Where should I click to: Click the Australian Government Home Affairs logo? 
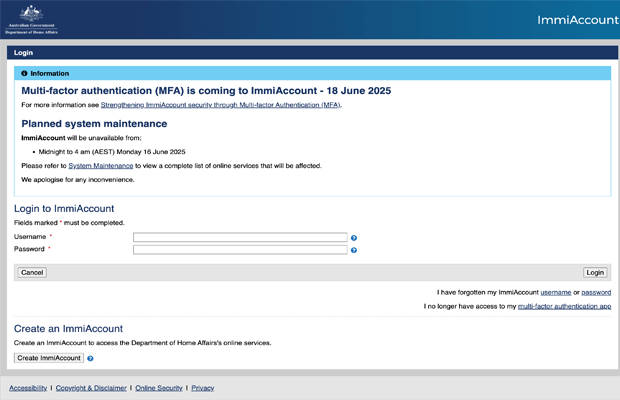pos(31,20)
